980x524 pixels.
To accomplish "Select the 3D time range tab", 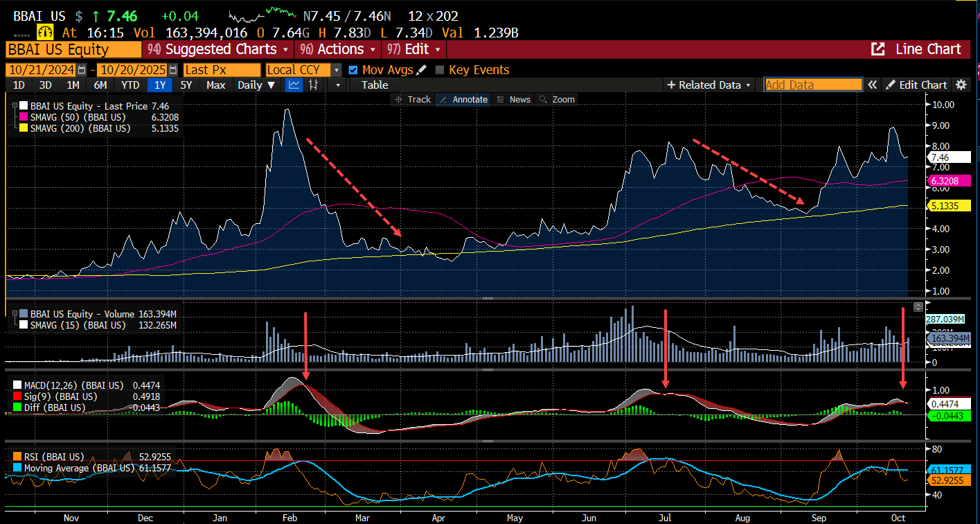I will [x=45, y=85].
